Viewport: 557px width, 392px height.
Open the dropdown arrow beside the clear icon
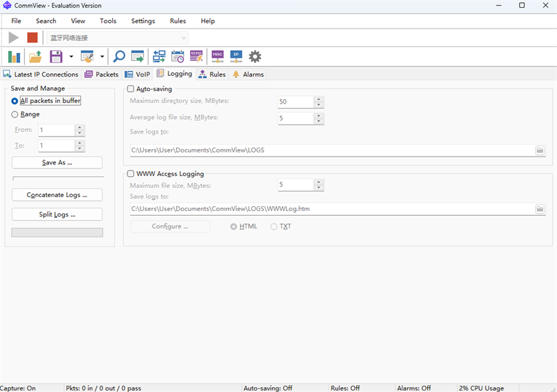point(102,56)
